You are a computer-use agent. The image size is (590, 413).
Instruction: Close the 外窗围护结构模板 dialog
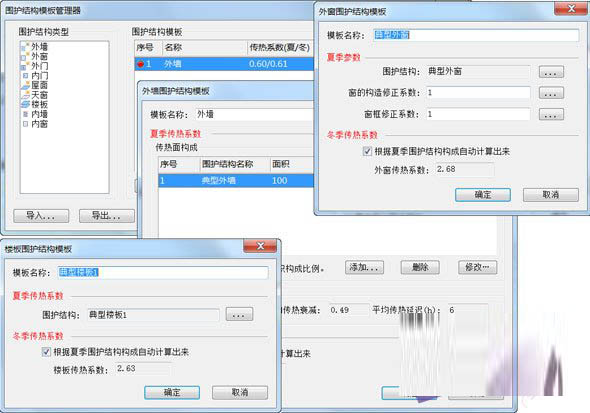pyautogui.click(x=571, y=8)
